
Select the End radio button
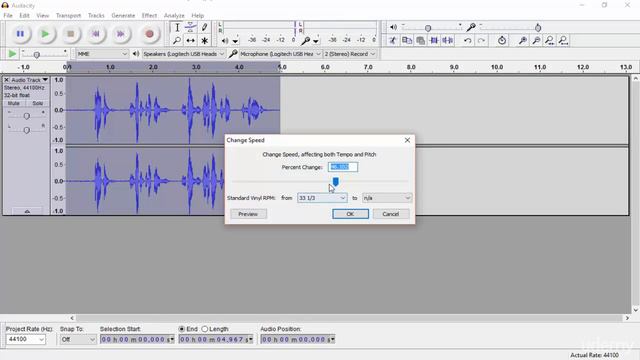[182, 329]
